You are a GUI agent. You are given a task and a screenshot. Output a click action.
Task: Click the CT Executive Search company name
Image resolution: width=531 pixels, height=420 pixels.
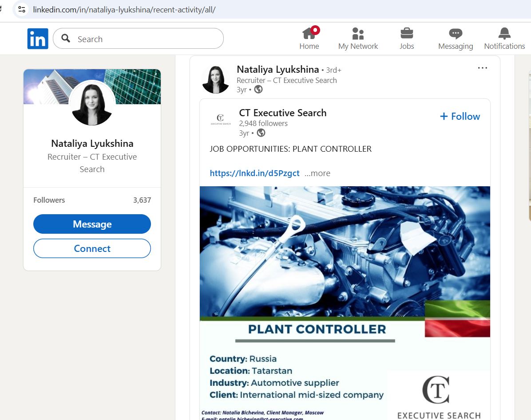(x=282, y=113)
